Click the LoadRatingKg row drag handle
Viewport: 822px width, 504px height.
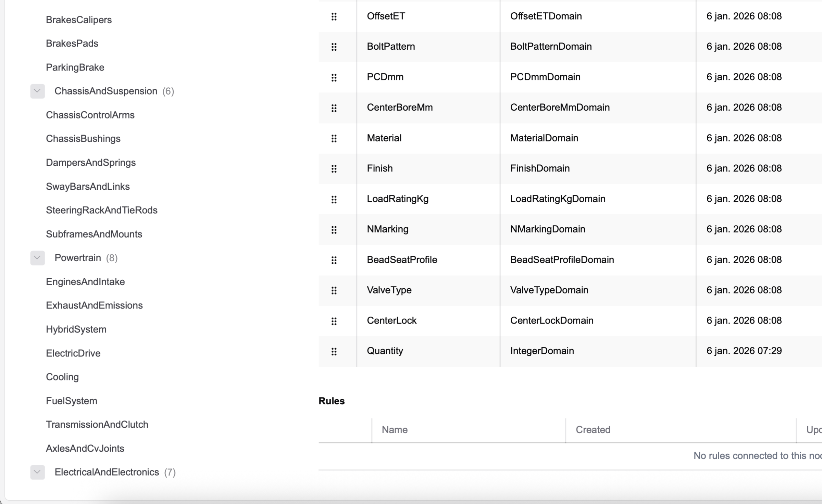[334, 199]
